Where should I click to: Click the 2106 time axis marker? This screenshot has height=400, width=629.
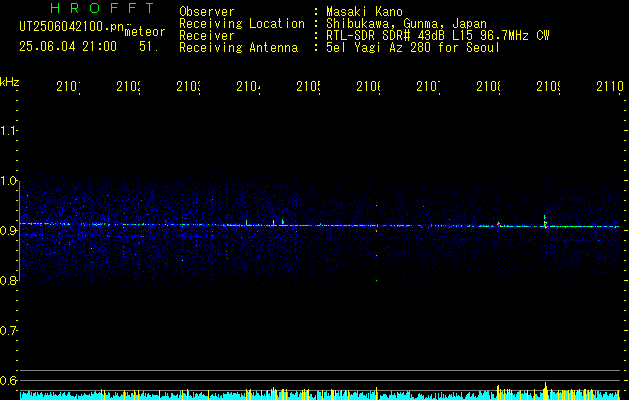pos(368,87)
